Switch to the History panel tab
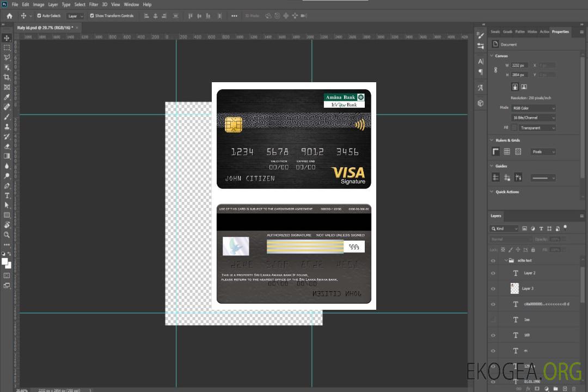 [532, 32]
